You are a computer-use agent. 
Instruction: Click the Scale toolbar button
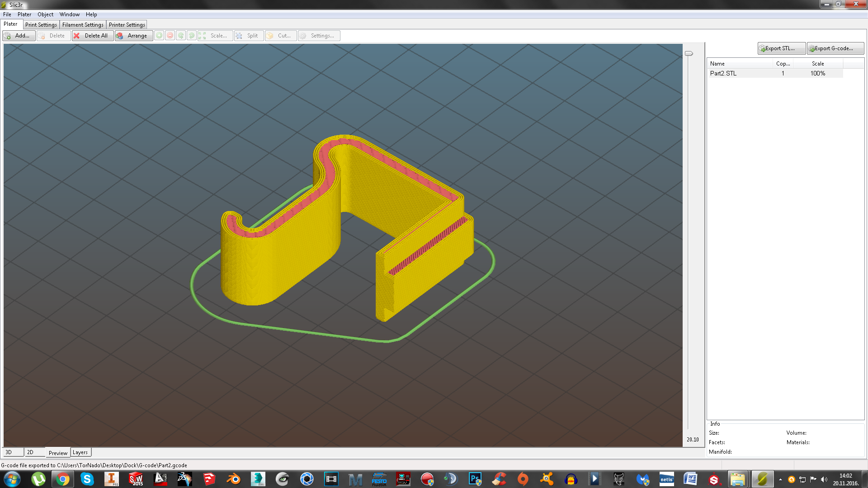(x=215, y=36)
